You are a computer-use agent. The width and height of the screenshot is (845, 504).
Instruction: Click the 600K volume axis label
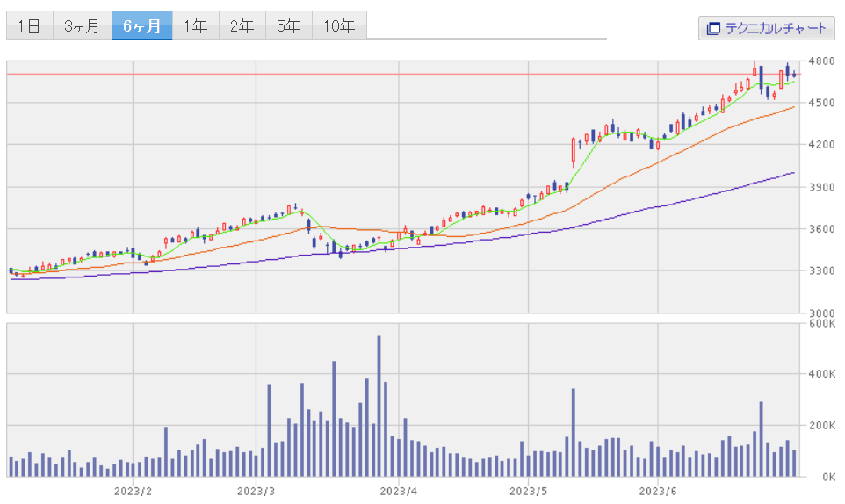(822, 323)
